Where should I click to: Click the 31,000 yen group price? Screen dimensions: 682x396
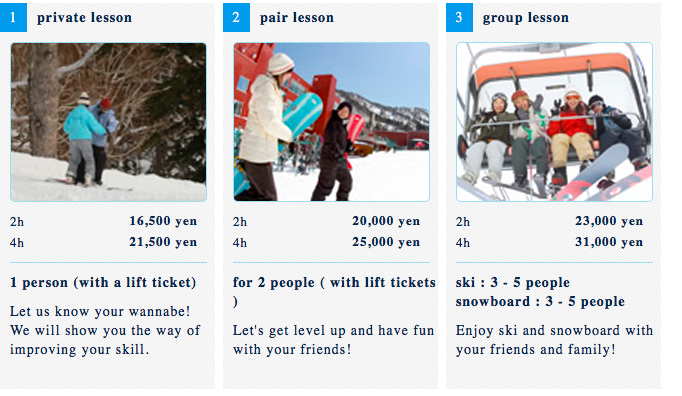click(609, 242)
